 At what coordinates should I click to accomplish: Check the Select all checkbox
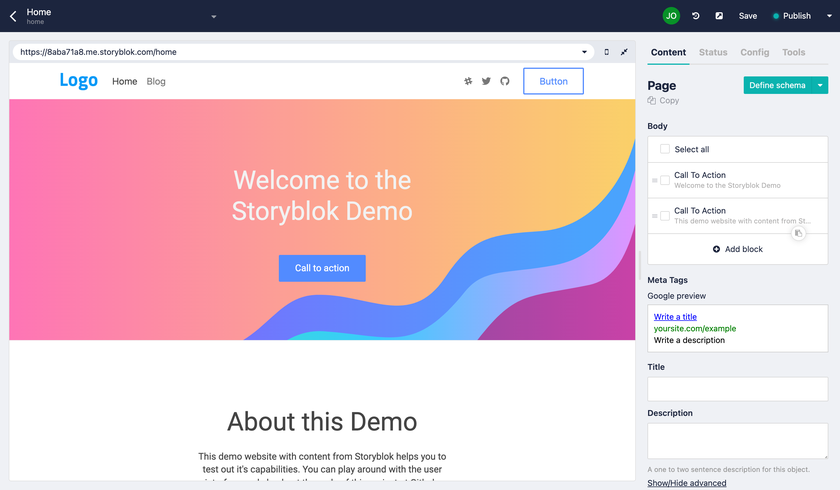pos(665,149)
